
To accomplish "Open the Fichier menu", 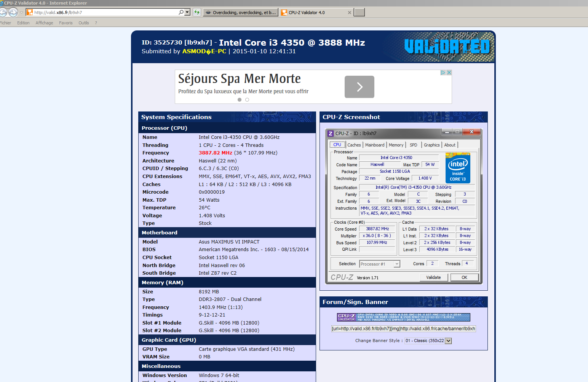I will (x=5, y=23).
